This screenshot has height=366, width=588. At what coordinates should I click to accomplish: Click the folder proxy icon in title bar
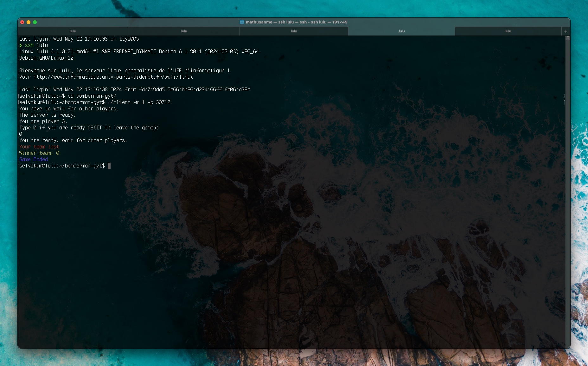click(x=242, y=22)
